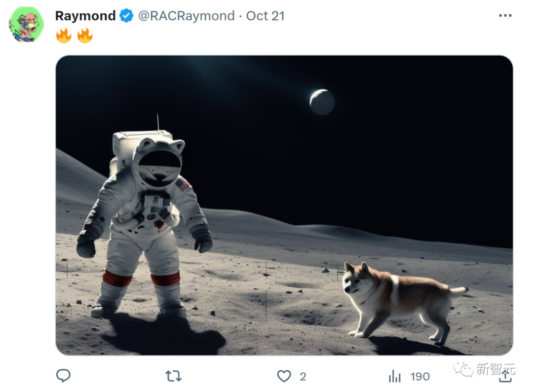The width and height of the screenshot is (533, 392).
Task: Click the reply speech bubble icon
Action: click(63, 376)
